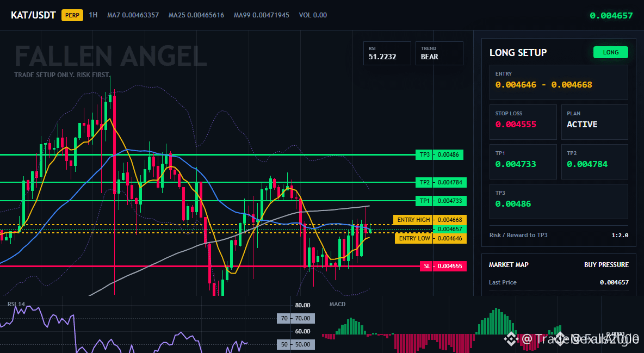The width and height of the screenshot is (644, 353).
Task: Click the TREND BEAR info box
Action: (439, 53)
